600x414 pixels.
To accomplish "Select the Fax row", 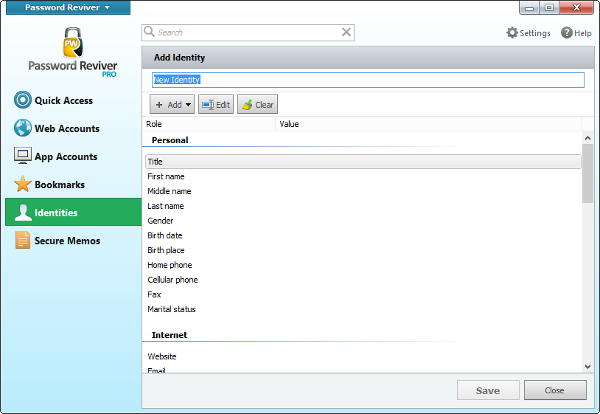I will tap(363, 294).
